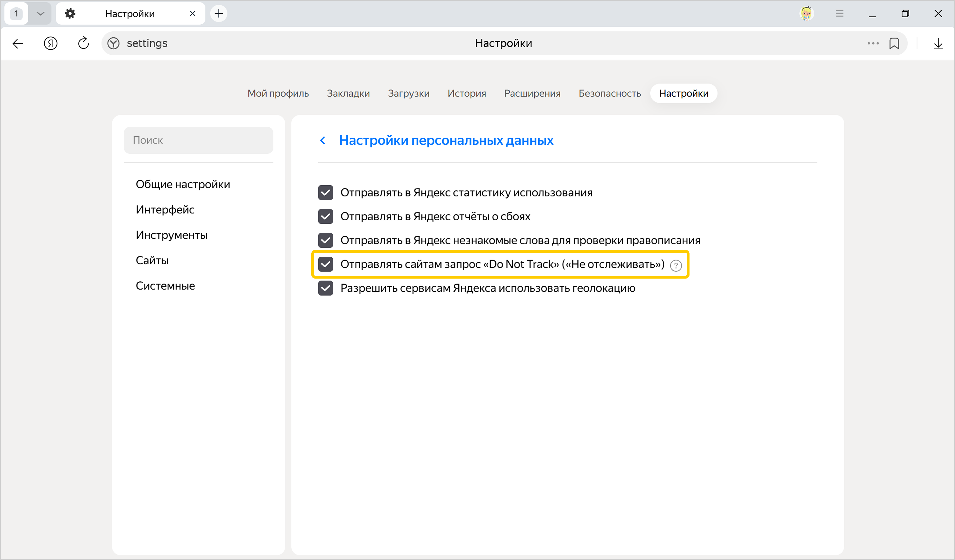This screenshot has height=560, width=955.
Task: Uncheck sending usage statistics to Yandex
Action: [x=325, y=192]
